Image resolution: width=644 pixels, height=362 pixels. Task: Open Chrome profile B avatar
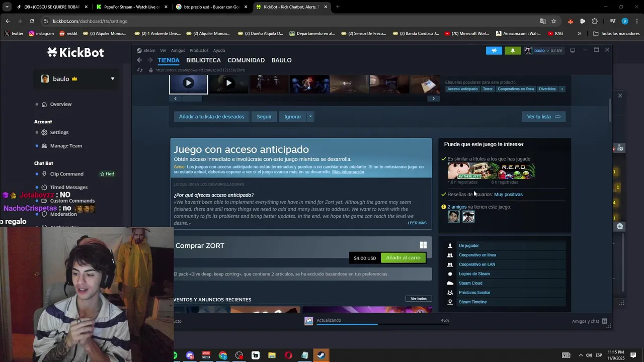tap(625, 21)
